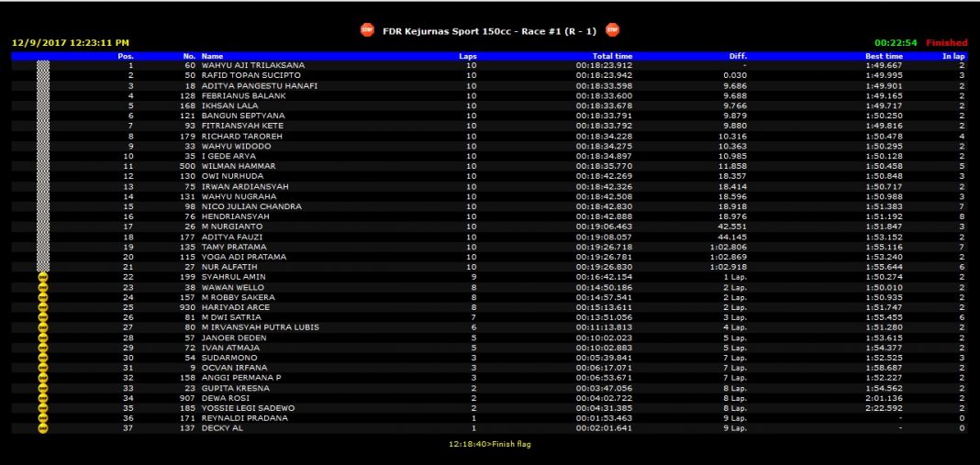
Task: Click the stop sign left of the race title
Action: point(367,30)
